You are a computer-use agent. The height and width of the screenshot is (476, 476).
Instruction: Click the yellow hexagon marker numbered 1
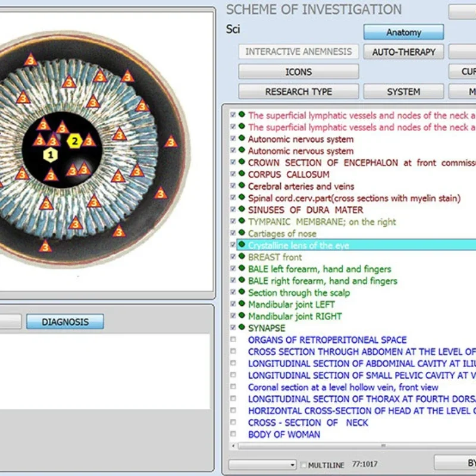(x=51, y=155)
